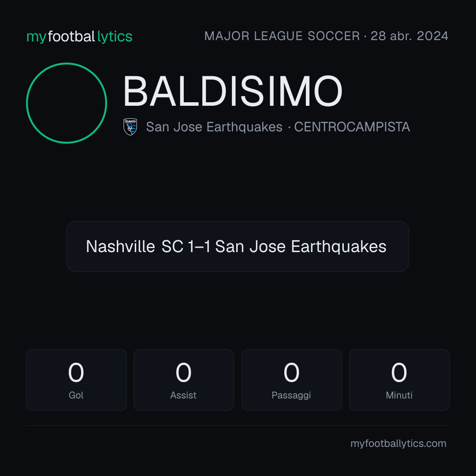Select the Assist stat card
Screen dimensions: 476x476
(x=184, y=380)
